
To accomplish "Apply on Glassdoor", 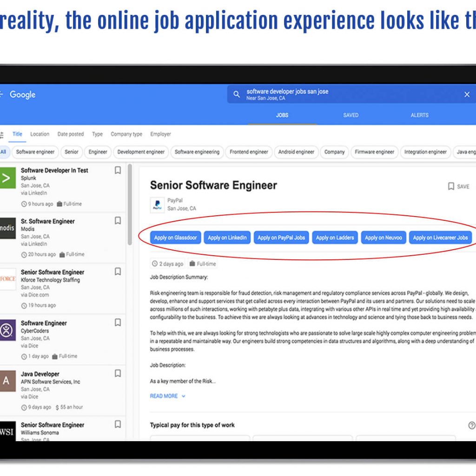I will pos(175,238).
